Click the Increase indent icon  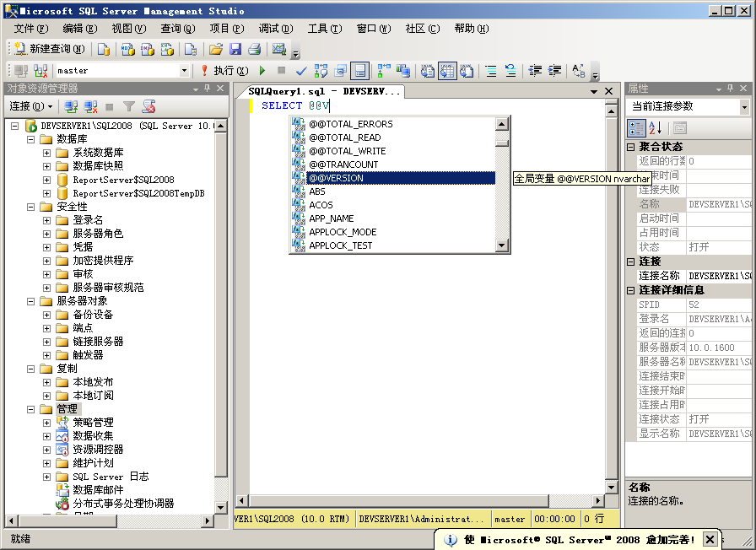coord(555,72)
